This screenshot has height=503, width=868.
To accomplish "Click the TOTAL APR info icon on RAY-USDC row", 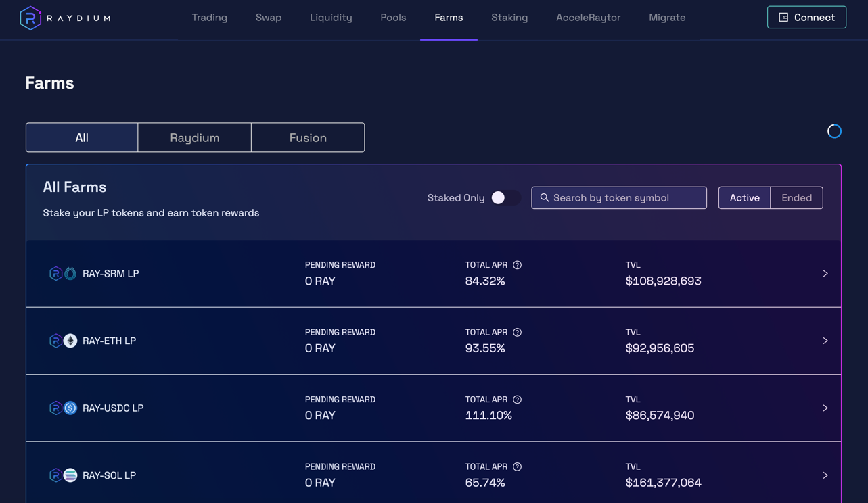I will 517,399.
